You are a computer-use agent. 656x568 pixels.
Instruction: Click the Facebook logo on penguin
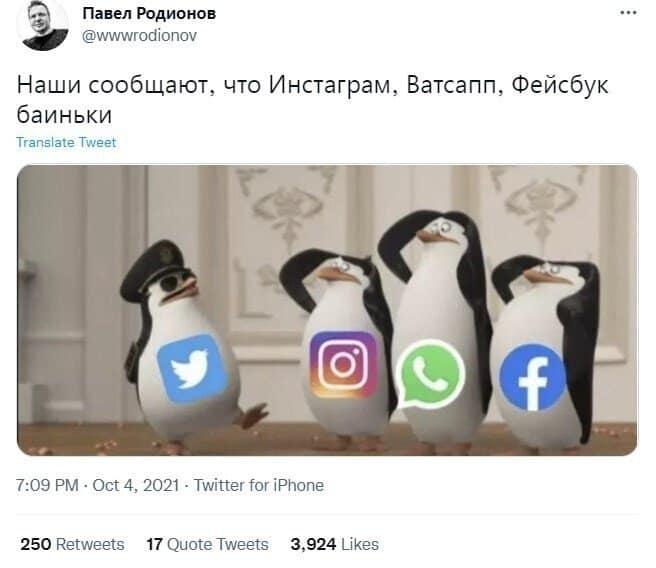tap(533, 378)
